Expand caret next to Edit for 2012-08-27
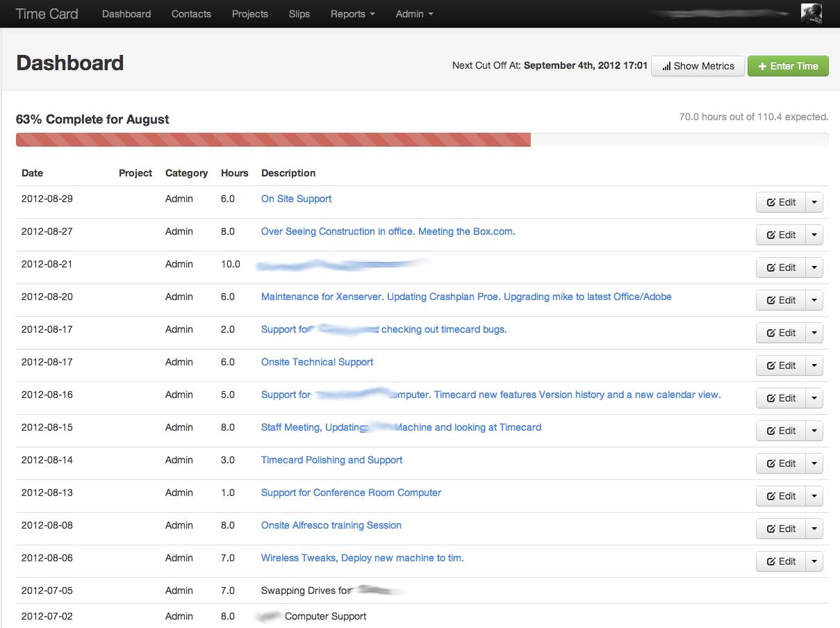This screenshot has height=628, width=840. (x=814, y=235)
